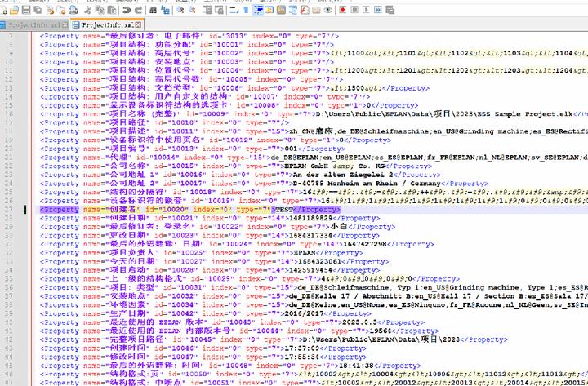Show the Function List panel
Screen dimensions: 588x386
(305, 10)
